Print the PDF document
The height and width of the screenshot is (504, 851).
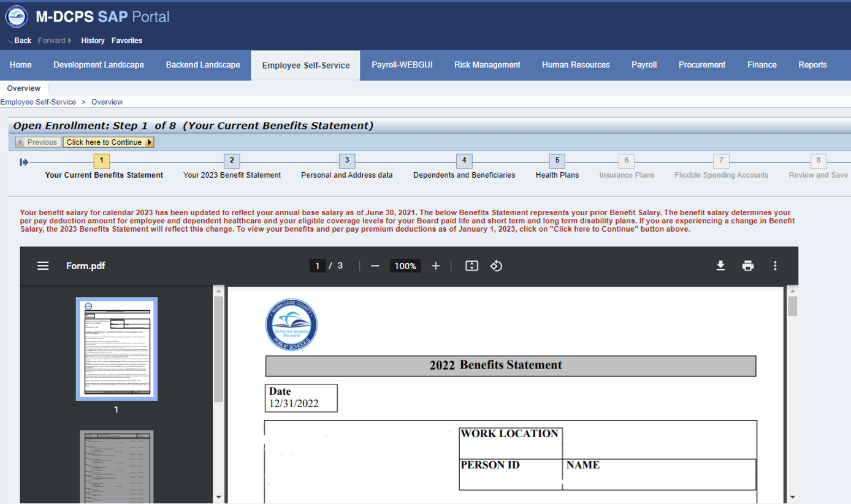coord(748,265)
